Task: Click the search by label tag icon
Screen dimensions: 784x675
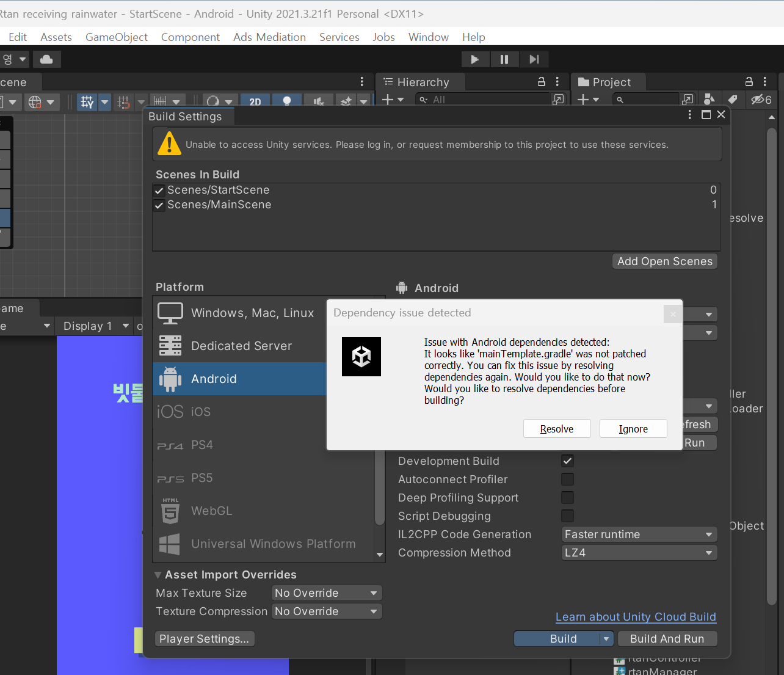Action: 733,100
